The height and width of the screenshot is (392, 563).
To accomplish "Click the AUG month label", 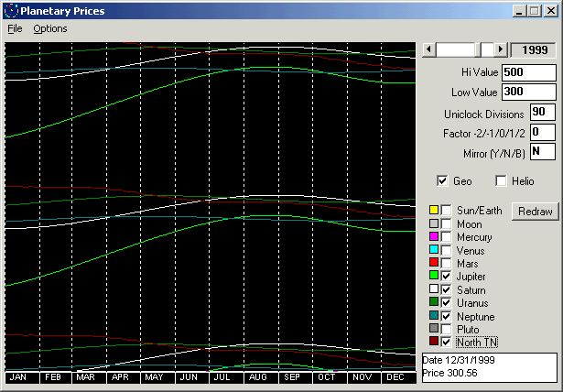I will coord(258,377).
